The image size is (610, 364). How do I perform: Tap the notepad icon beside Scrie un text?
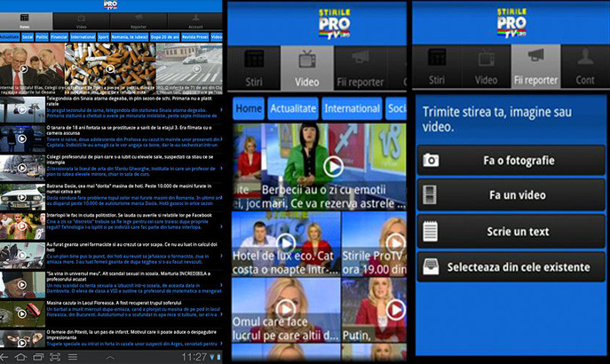click(x=431, y=231)
